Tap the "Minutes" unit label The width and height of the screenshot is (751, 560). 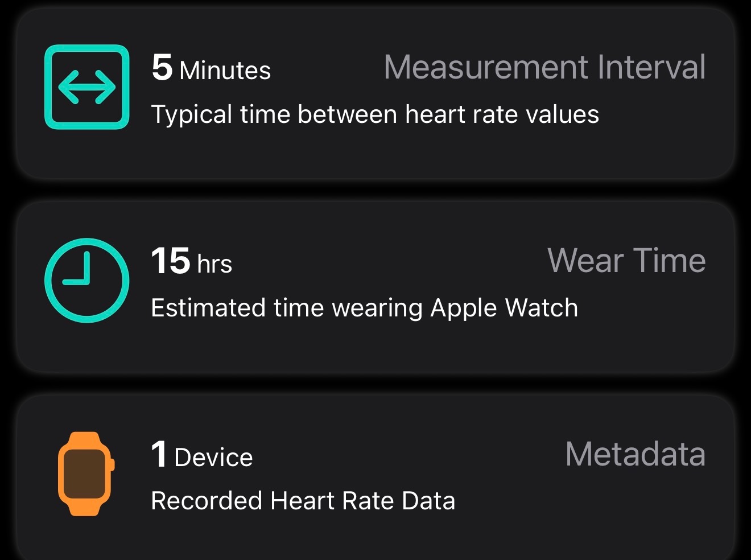[225, 71]
